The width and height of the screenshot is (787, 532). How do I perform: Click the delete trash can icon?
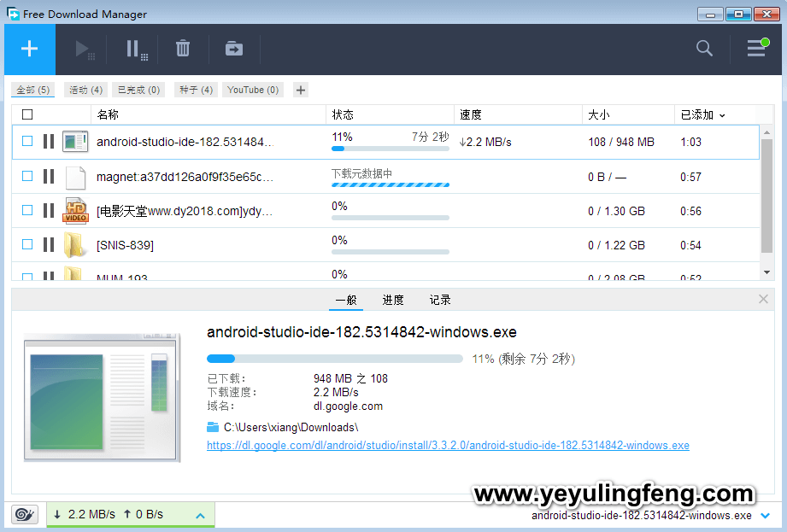(183, 49)
